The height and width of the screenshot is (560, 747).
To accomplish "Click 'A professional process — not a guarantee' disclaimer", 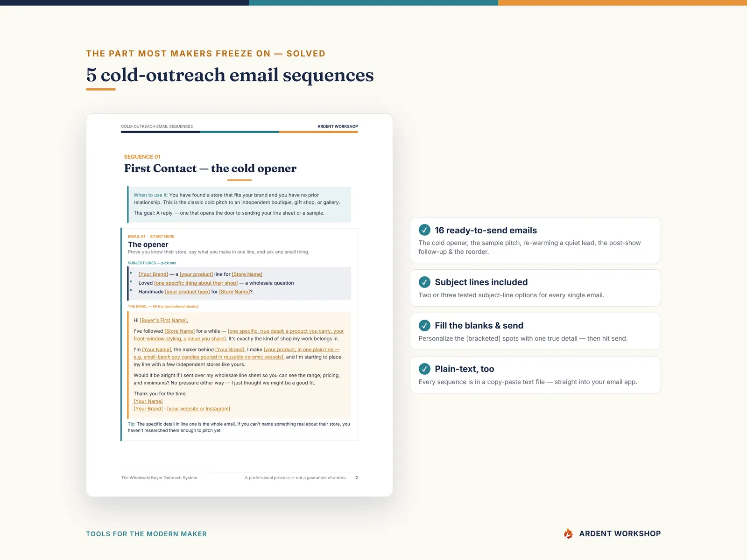I will click(296, 478).
